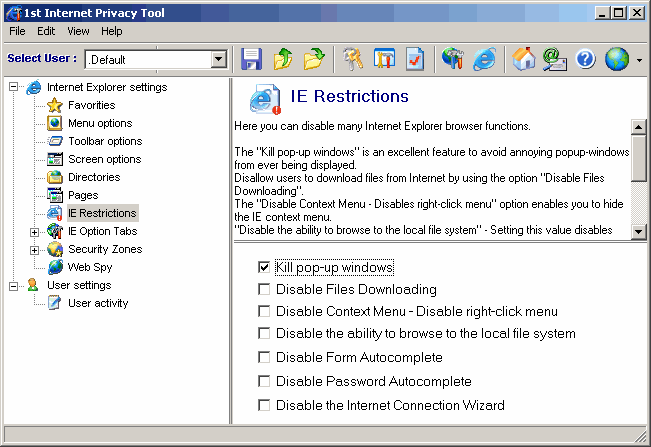Click description scrollbar up arrow
The height and width of the screenshot is (447, 651).
coord(638,126)
